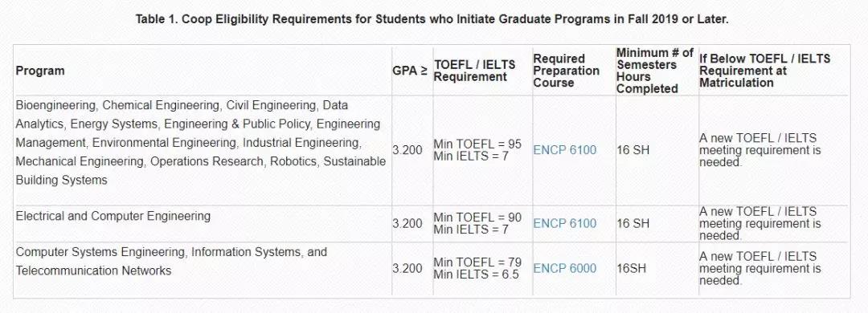Screen dimensions: 868x313
Task: Click 16 SH in Electrical Engineering row
Action: [633, 223]
